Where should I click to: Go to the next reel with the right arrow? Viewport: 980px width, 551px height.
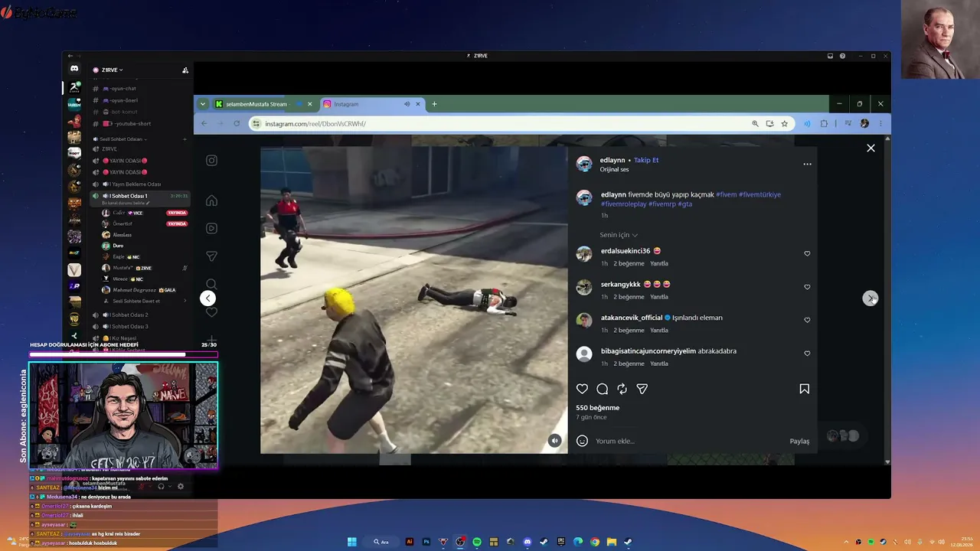[x=871, y=298]
